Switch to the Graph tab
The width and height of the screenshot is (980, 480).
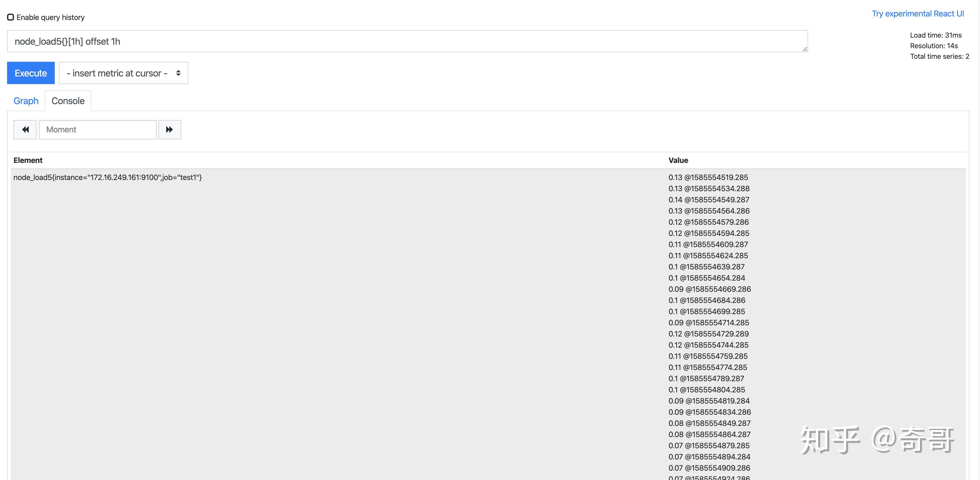click(26, 101)
